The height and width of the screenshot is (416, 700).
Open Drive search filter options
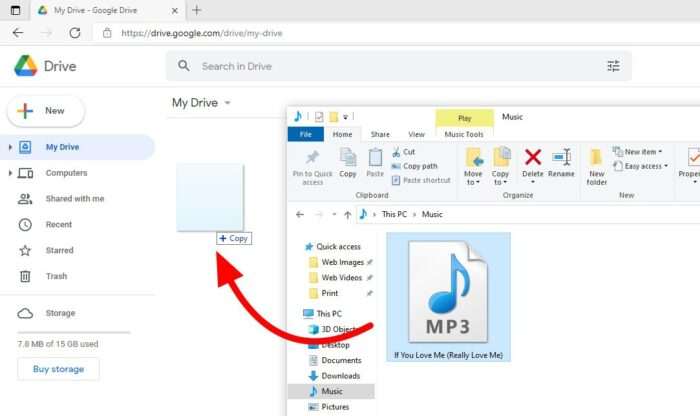[613, 66]
